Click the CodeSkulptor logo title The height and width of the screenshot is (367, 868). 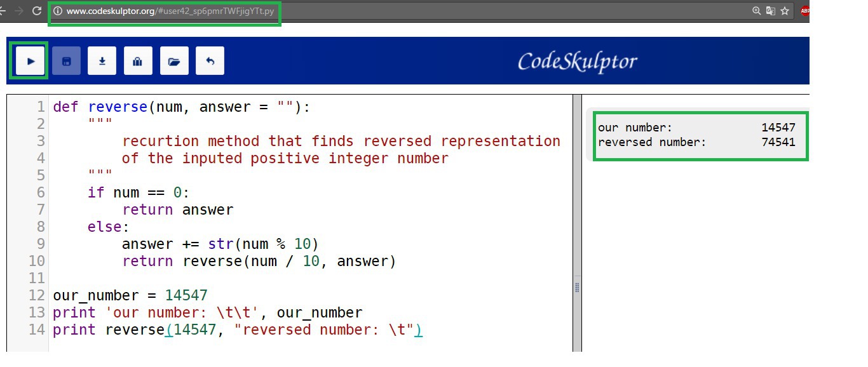(x=577, y=62)
